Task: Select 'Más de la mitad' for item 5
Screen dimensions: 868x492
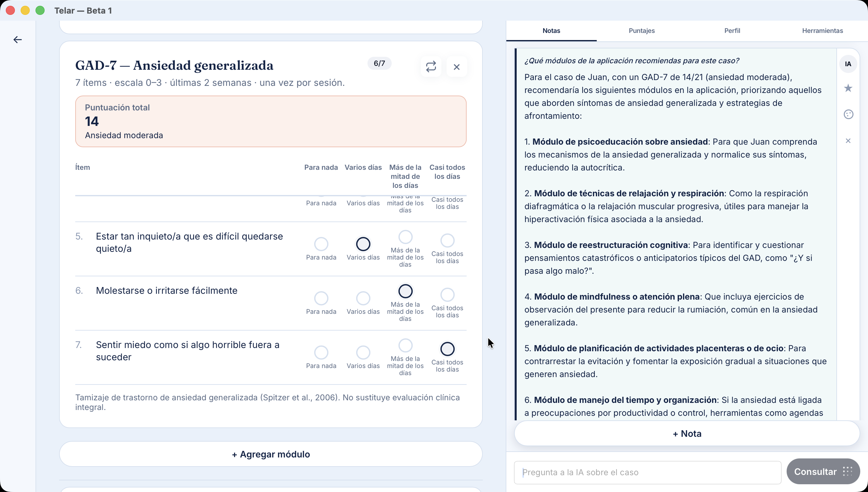Action: click(405, 237)
